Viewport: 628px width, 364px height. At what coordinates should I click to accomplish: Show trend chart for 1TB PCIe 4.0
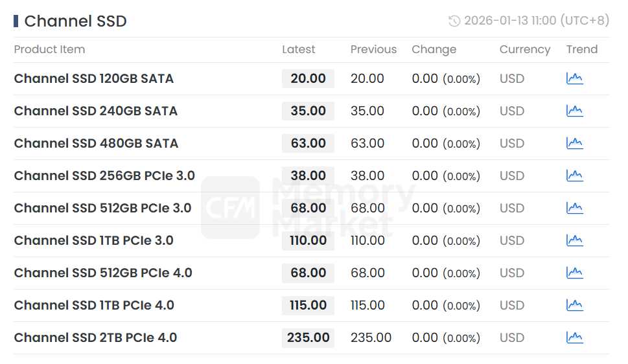pos(574,305)
